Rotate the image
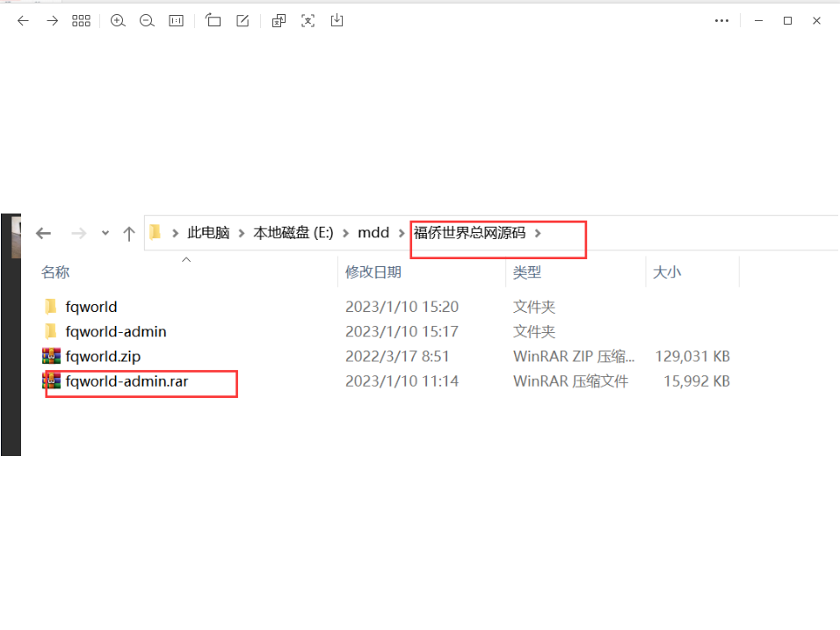The height and width of the screenshot is (630, 840). 214,20
